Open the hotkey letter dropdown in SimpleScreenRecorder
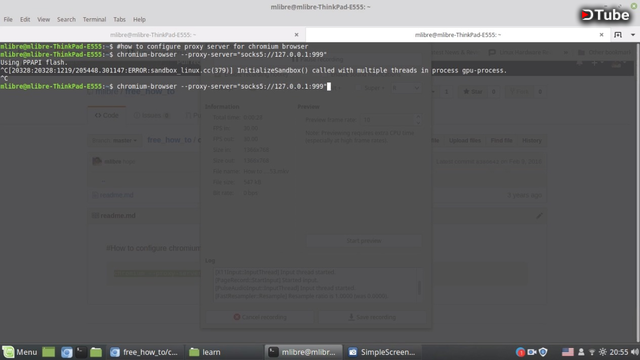The image size is (640, 360). click(x=406, y=88)
